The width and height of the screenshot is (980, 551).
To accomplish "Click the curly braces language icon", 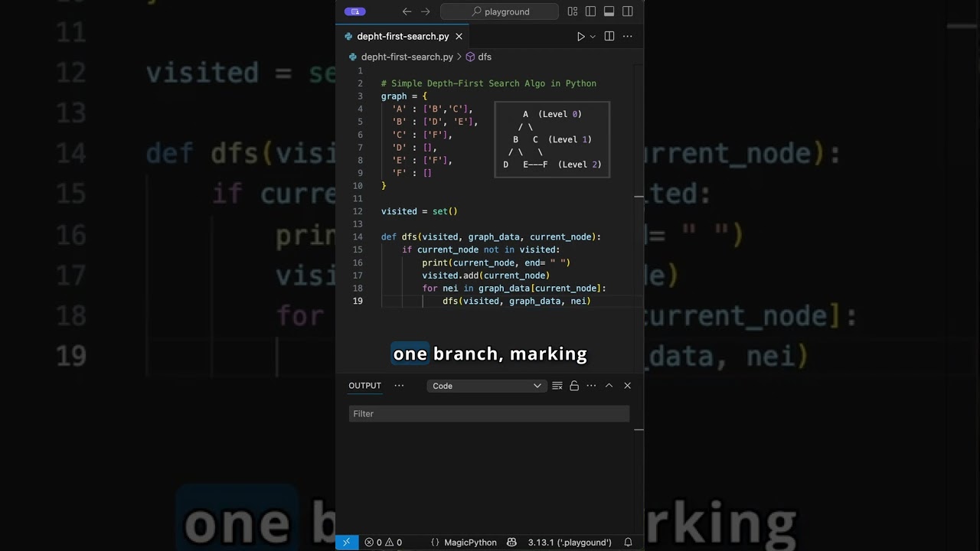I will pos(435,542).
